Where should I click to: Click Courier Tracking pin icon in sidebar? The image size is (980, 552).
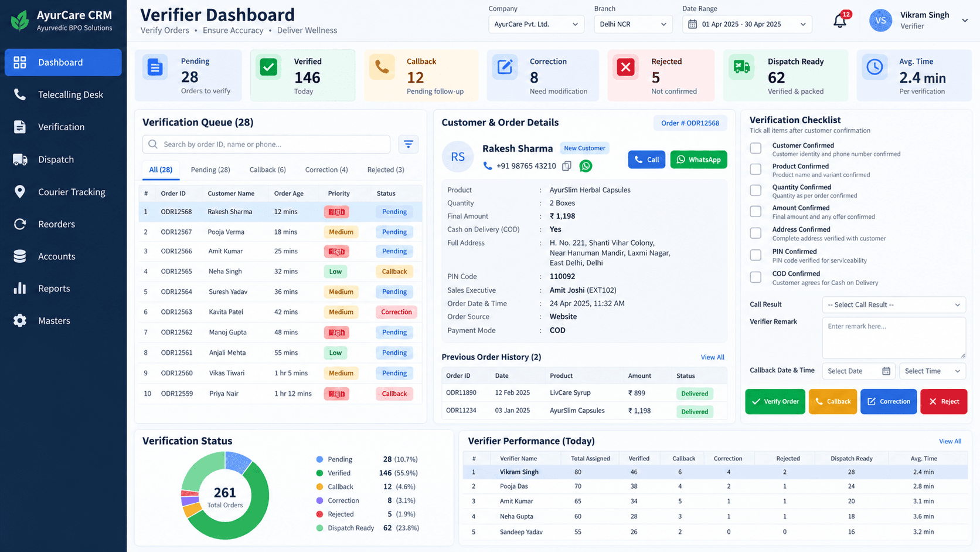click(20, 192)
